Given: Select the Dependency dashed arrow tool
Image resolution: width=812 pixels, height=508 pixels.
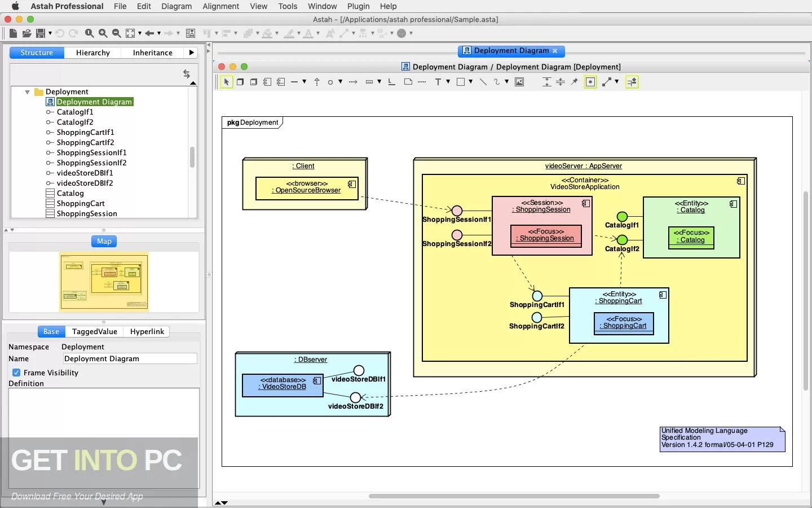Looking at the screenshot, I should point(353,82).
